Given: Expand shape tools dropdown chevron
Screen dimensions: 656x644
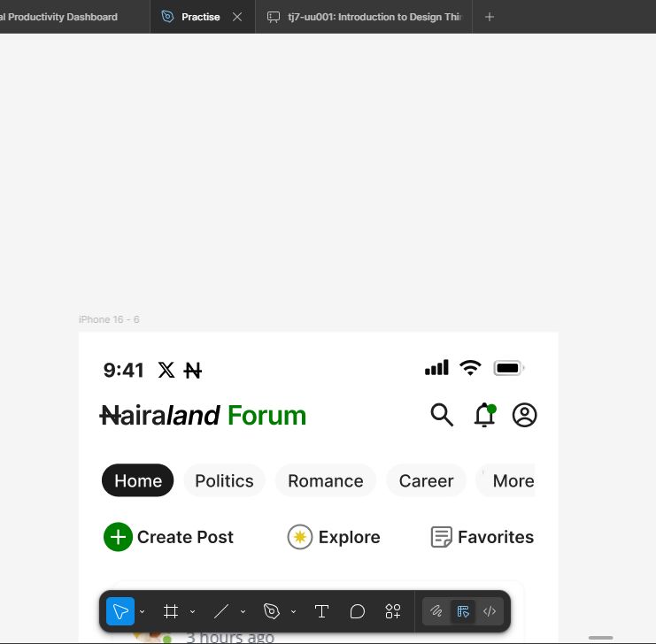Looking at the screenshot, I should (x=243, y=611).
